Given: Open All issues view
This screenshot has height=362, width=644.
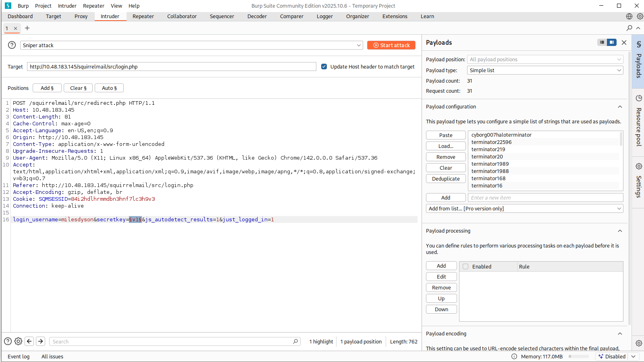Looking at the screenshot, I should (52, 356).
